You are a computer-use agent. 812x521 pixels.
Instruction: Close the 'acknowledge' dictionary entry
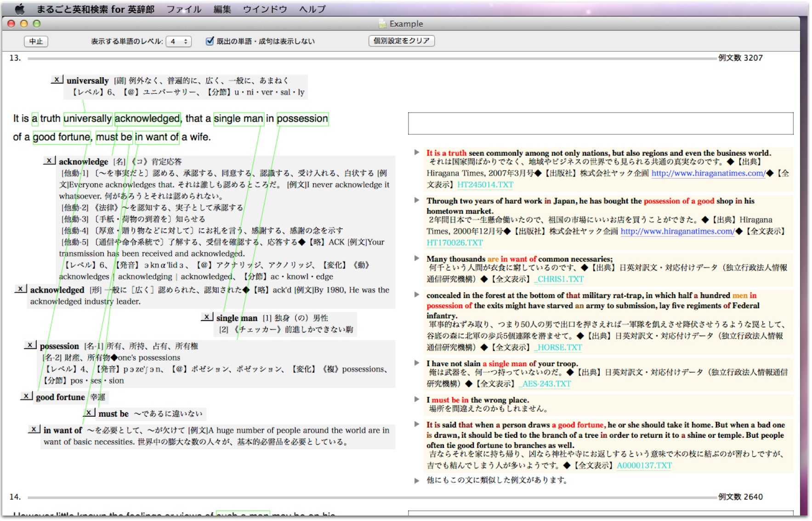click(49, 160)
